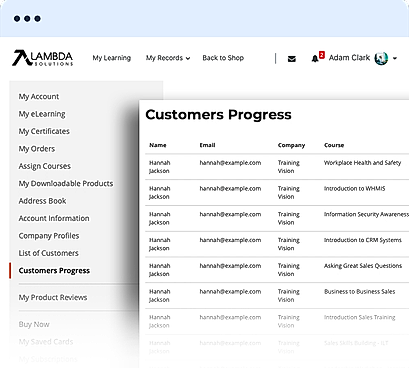Check the notification bell icon

tap(315, 59)
